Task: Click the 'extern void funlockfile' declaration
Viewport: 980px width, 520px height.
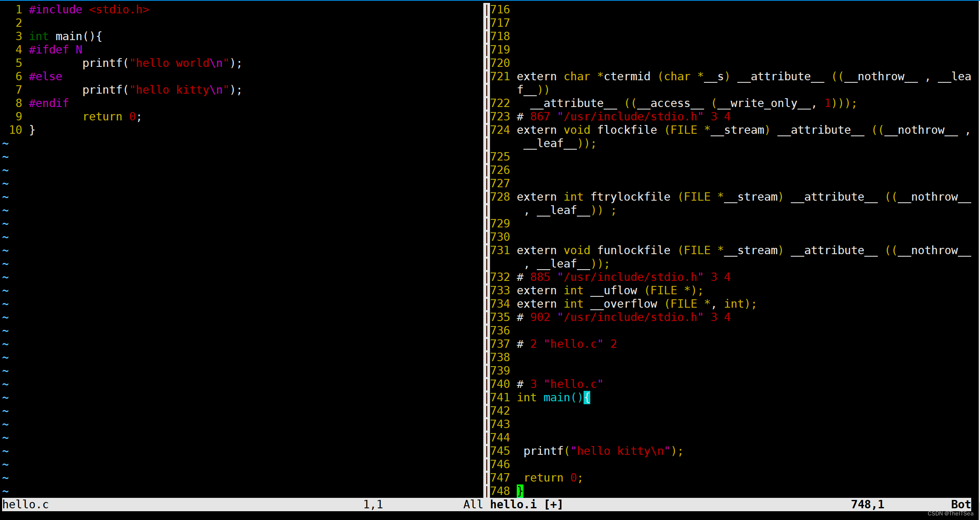Action: point(744,257)
